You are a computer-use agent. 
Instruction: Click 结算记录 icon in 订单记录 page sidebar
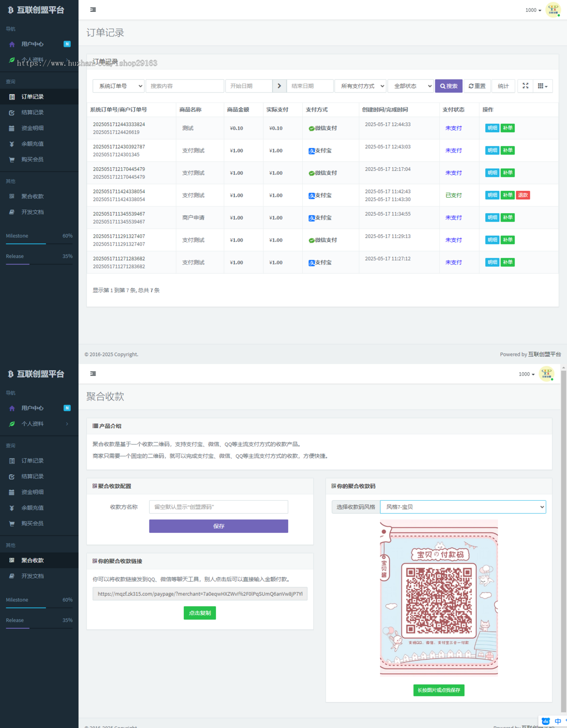point(12,112)
